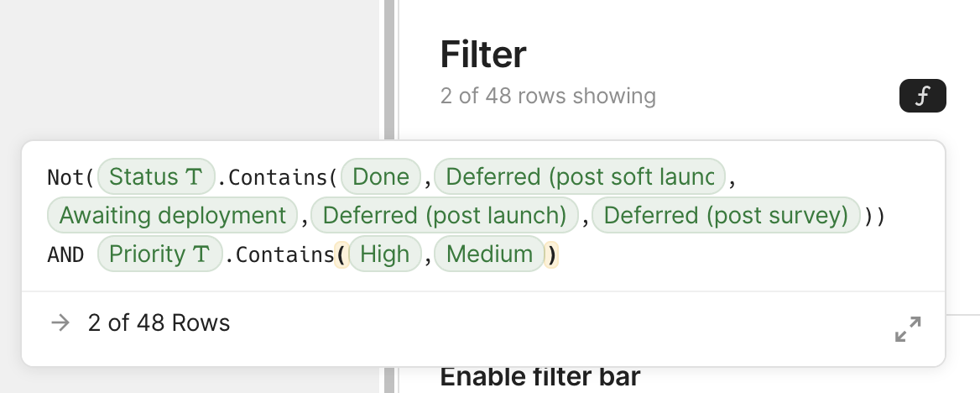Click the Enable filter bar label
The width and height of the screenshot is (980, 393).
pyautogui.click(x=540, y=376)
